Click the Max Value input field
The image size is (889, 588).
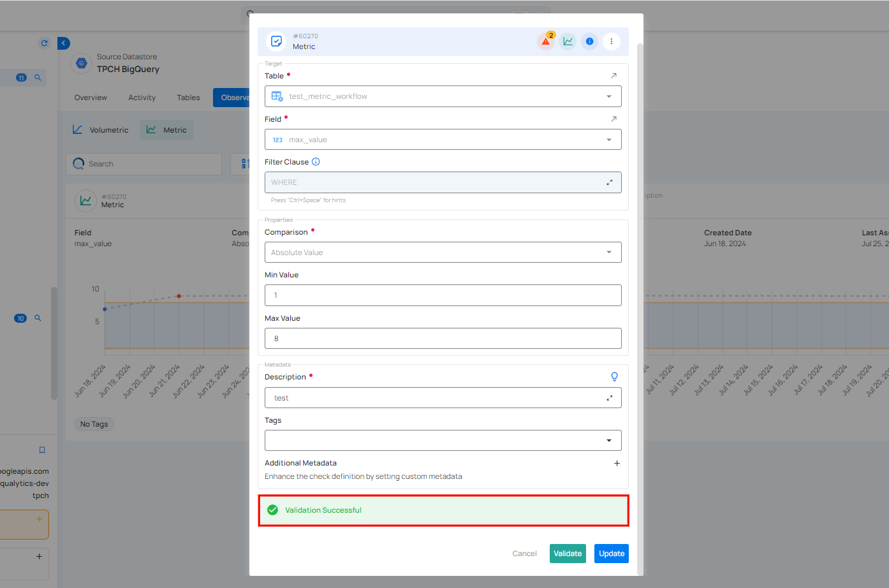click(x=443, y=339)
